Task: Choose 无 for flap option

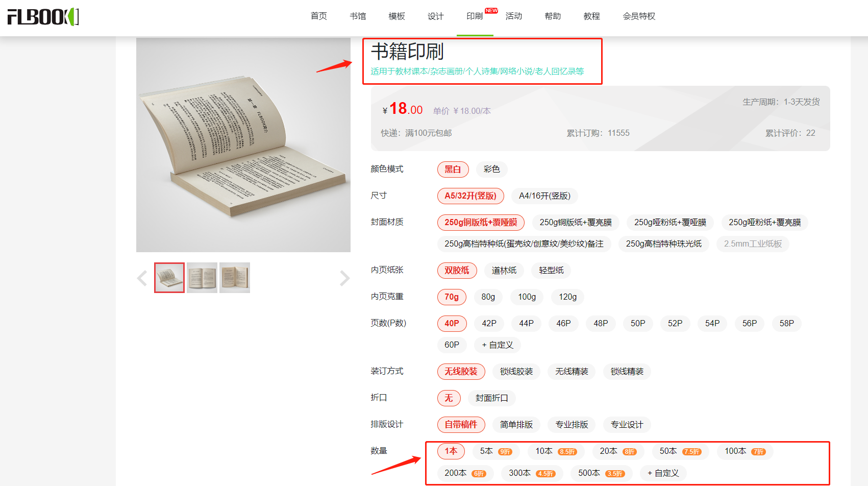Action: coord(449,398)
